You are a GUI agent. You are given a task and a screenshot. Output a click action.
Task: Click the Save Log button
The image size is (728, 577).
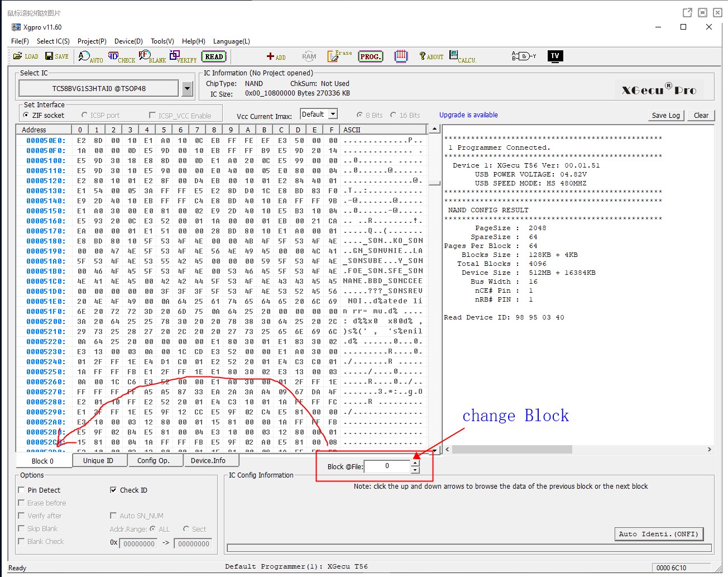pos(665,115)
